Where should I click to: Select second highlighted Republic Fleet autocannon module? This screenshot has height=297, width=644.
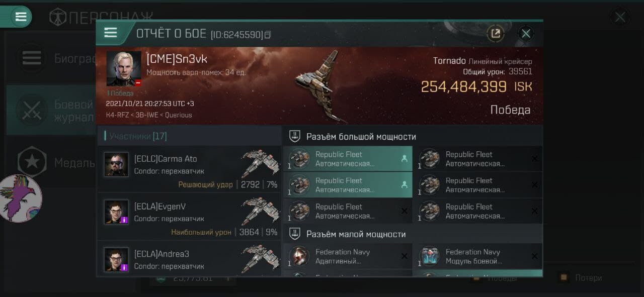[348, 185]
